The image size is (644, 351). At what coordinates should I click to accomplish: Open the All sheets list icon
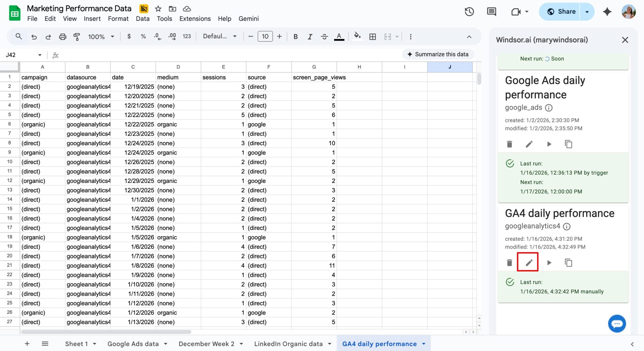point(45,344)
